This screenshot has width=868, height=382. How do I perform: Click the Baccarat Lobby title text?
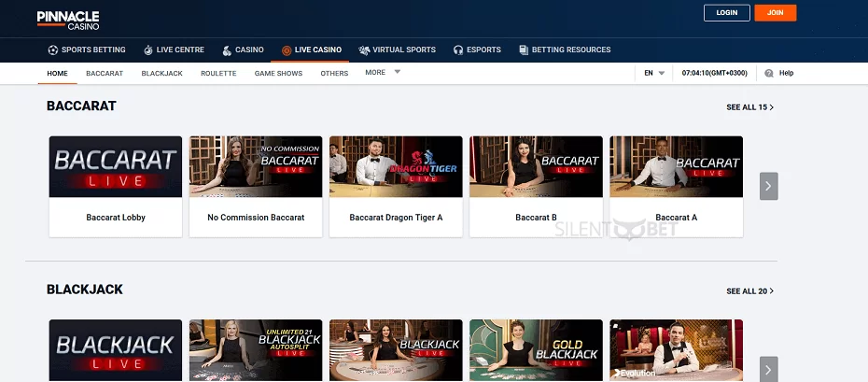pyautogui.click(x=116, y=218)
